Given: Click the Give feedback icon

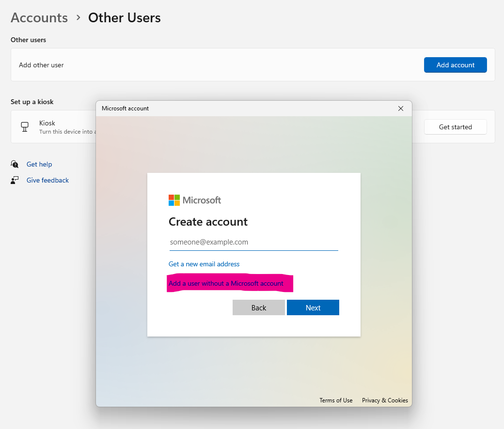Looking at the screenshot, I should (x=14, y=180).
